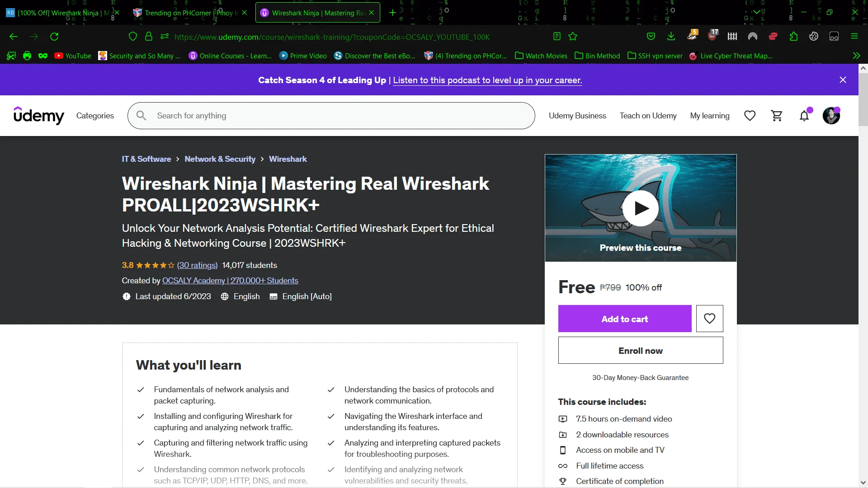This screenshot has width=868, height=488.
Task: Open the SSH vpn server bookmark folder
Action: point(655,56)
